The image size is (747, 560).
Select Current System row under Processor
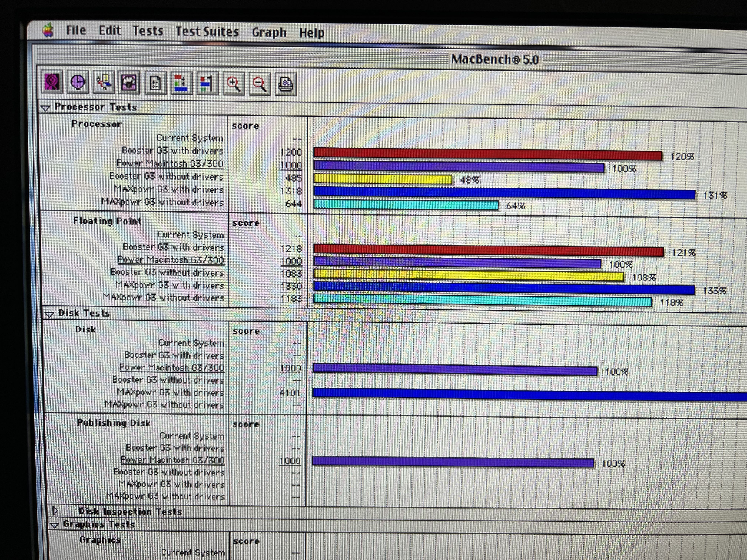(190, 138)
